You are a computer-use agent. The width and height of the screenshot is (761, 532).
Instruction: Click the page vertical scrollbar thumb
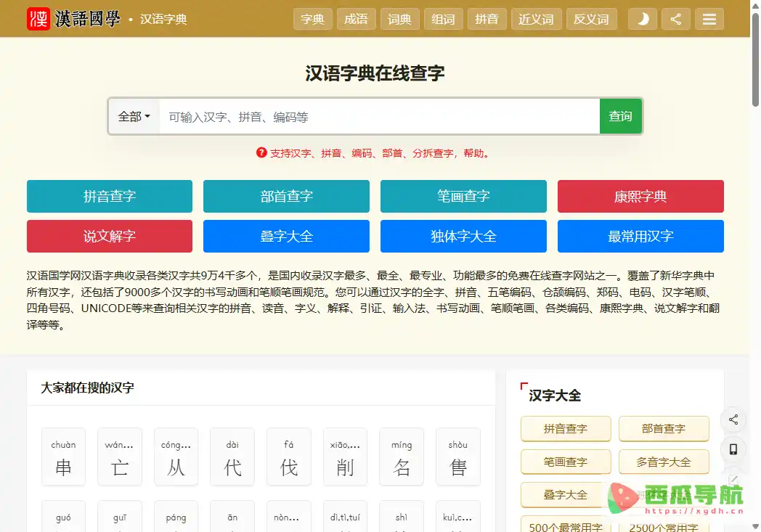pyautogui.click(x=755, y=60)
